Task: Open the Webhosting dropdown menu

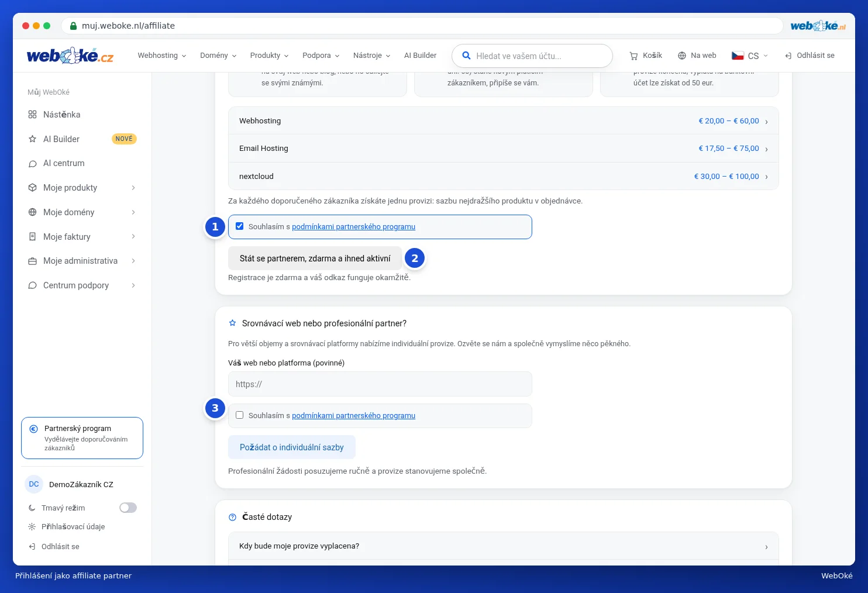Action: pyautogui.click(x=162, y=56)
